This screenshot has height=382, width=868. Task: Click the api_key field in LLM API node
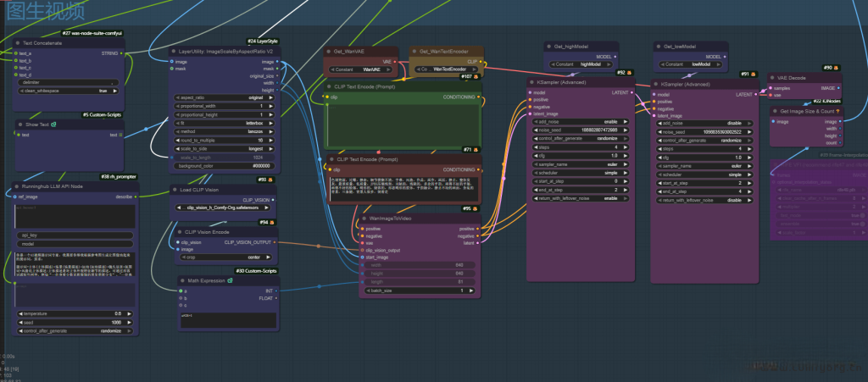pyautogui.click(x=75, y=235)
